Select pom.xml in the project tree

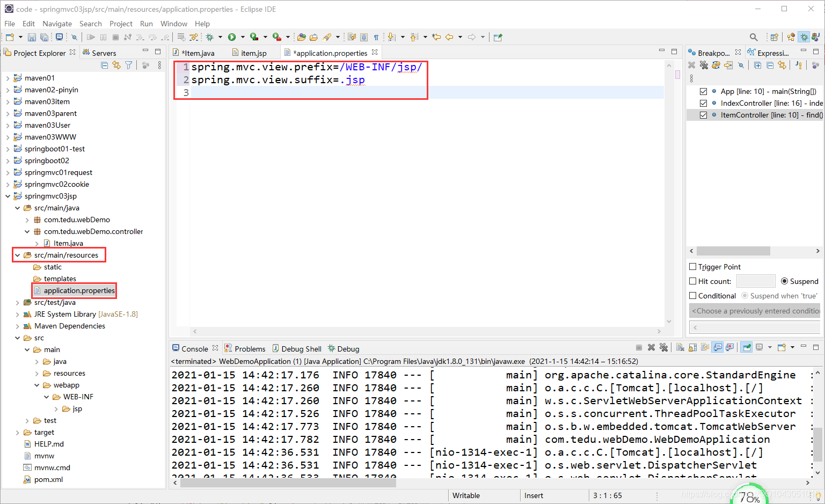[48, 479]
